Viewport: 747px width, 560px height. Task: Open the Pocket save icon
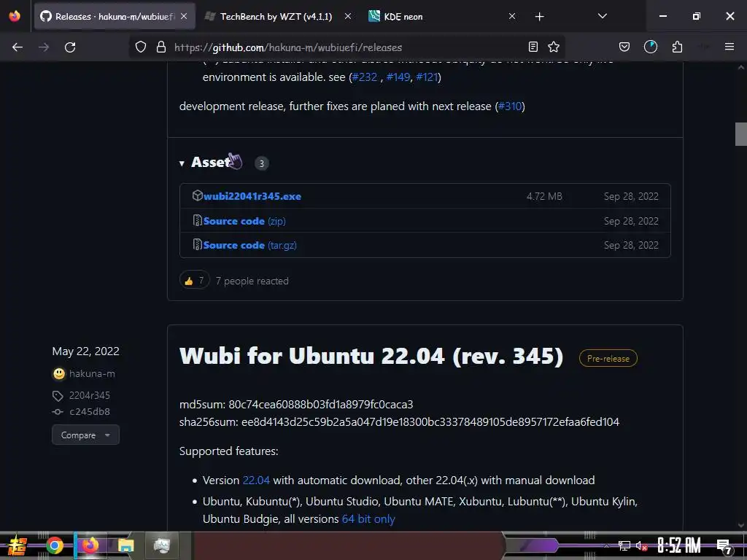(624, 47)
